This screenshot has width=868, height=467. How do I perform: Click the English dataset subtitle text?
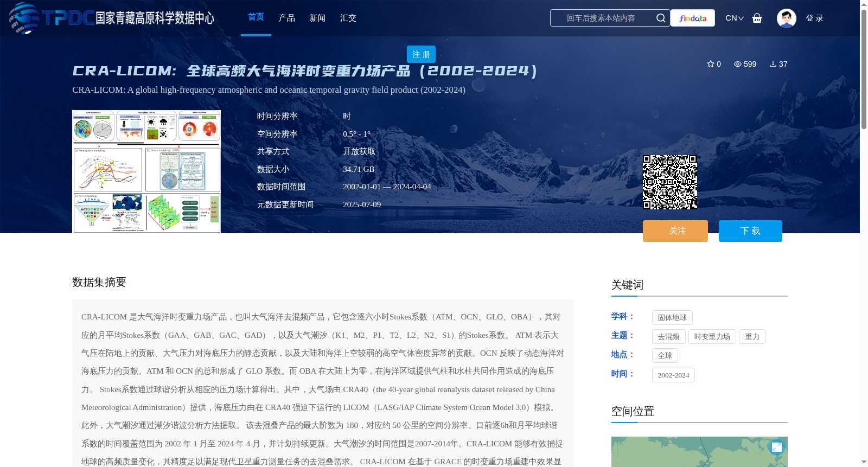(269, 90)
